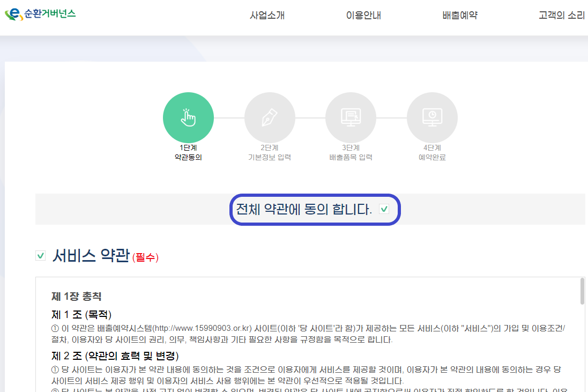Click the Step 2 기본정보 입력 pen icon
Screen dimensions: 588x392
[x=270, y=117]
